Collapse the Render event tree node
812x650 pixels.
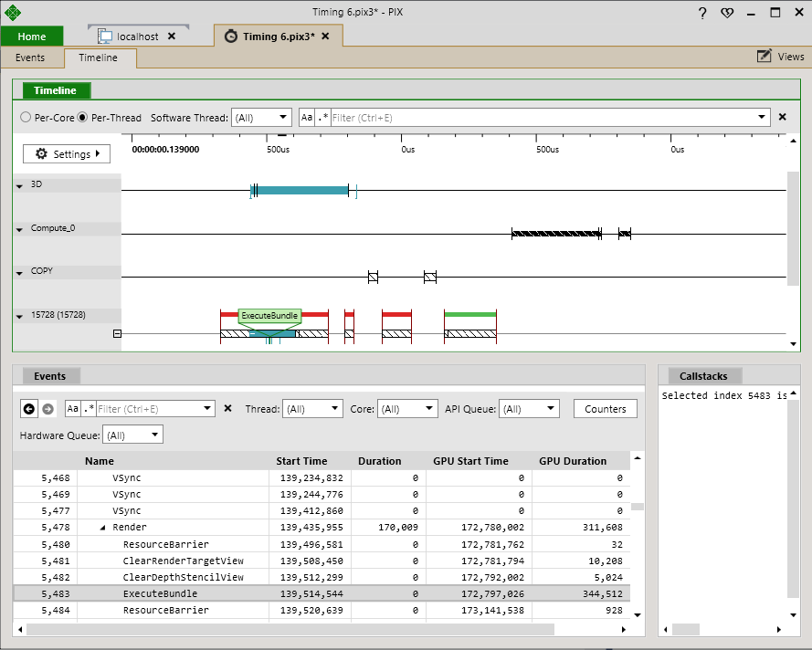click(102, 528)
